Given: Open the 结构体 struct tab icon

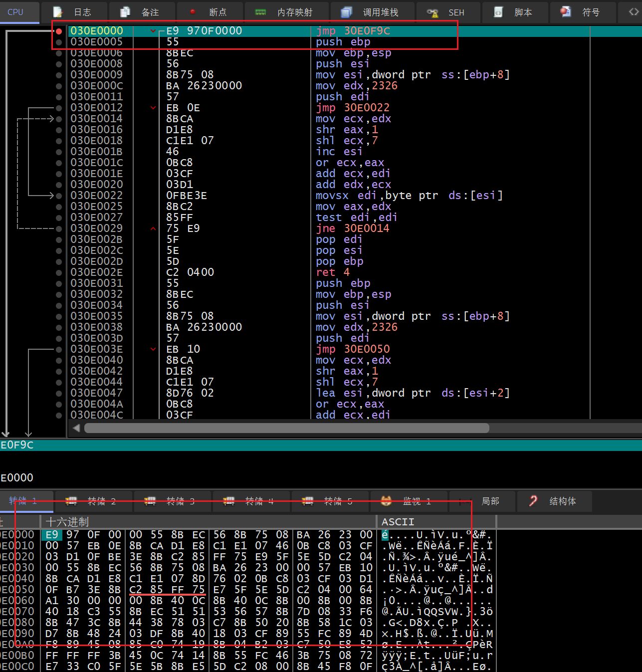Looking at the screenshot, I should pyautogui.click(x=533, y=501).
